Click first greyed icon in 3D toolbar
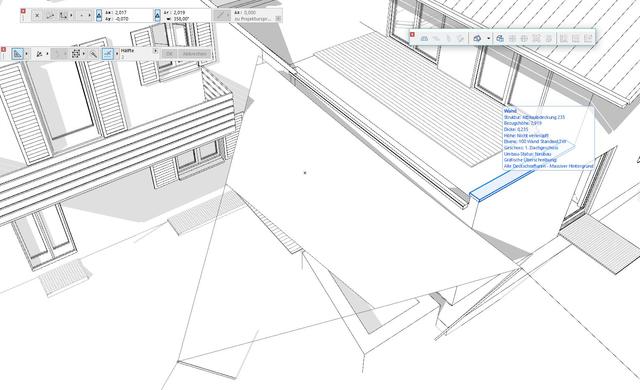Viewport: 640px width, 390px height. click(424, 39)
